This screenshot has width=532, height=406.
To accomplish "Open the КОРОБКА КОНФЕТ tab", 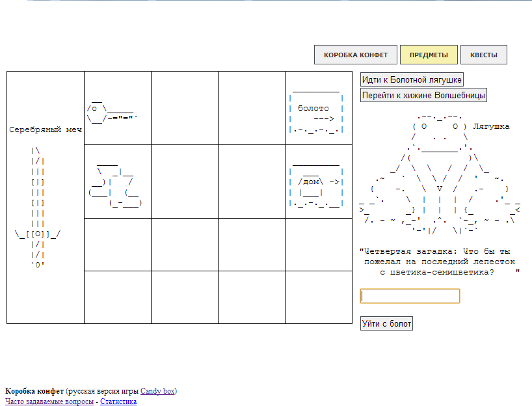I will 355,55.
